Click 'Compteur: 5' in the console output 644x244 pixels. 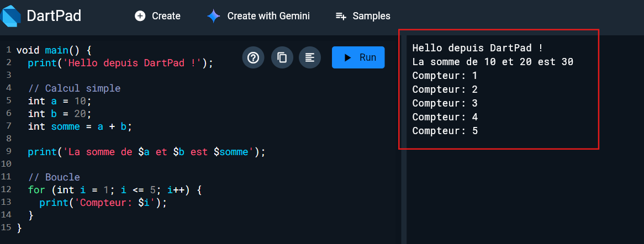pos(445,131)
